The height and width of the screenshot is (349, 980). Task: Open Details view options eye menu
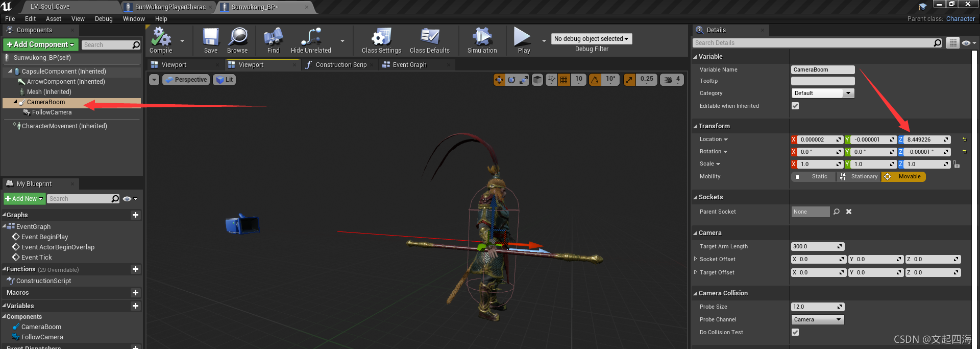pyautogui.click(x=969, y=43)
